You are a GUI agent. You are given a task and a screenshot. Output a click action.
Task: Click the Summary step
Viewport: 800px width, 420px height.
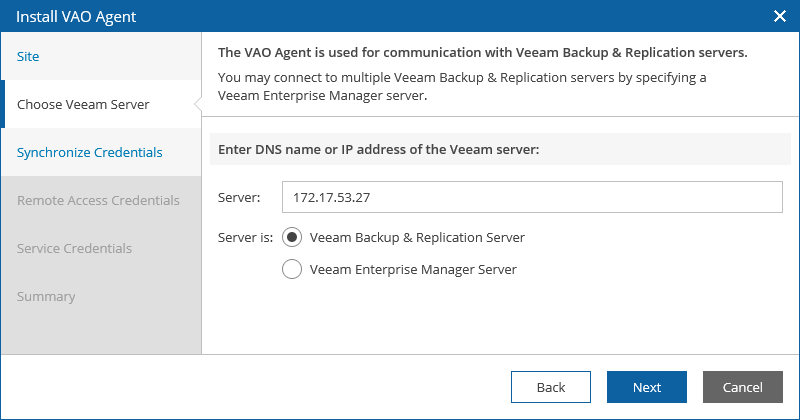pyautogui.click(x=101, y=296)
